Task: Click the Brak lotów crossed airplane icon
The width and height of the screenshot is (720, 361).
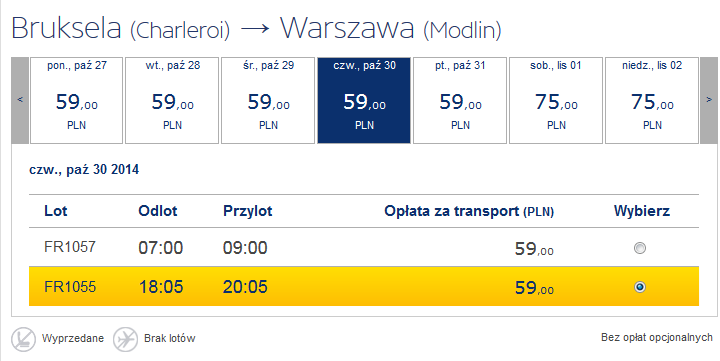Action: (125, 339)
